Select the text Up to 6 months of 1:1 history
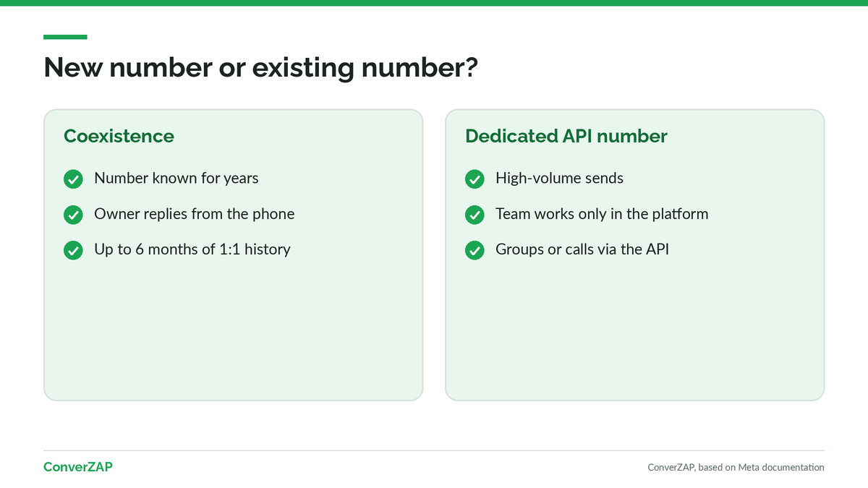This screenshot has width=868, height=488. point(192,249)
